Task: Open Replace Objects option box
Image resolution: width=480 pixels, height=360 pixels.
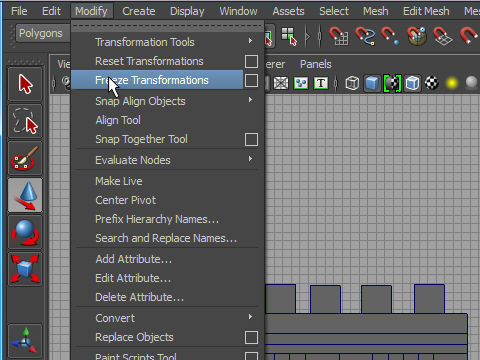Action: [251, 337]
